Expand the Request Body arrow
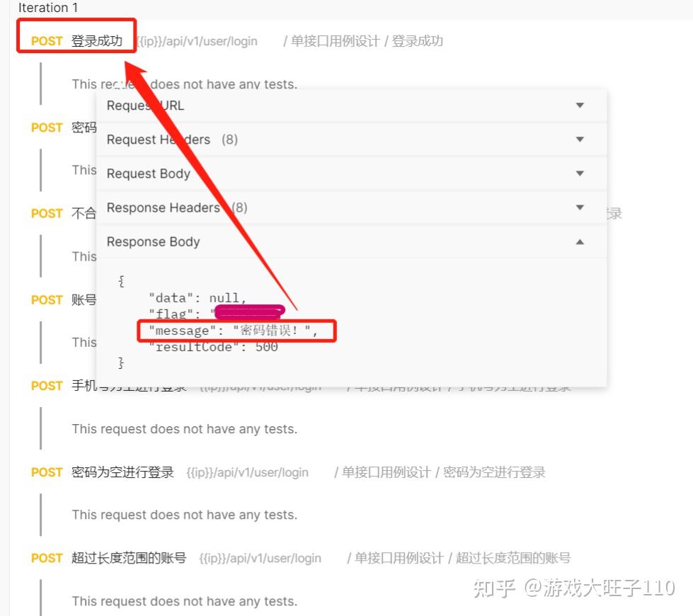Image resolution: width=693 pixels, height=616 pixels. click(580, 173)
